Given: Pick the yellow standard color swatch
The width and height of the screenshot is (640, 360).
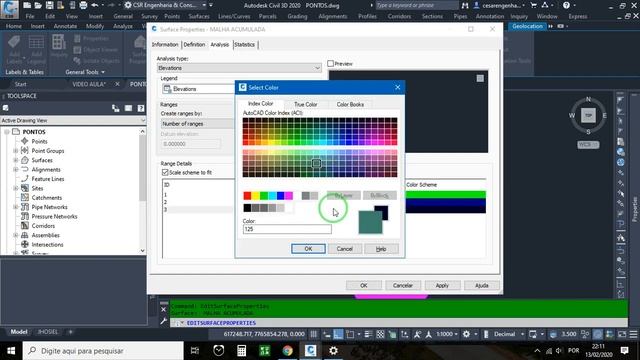Looking at the screenshot, I should coord(256,196).
